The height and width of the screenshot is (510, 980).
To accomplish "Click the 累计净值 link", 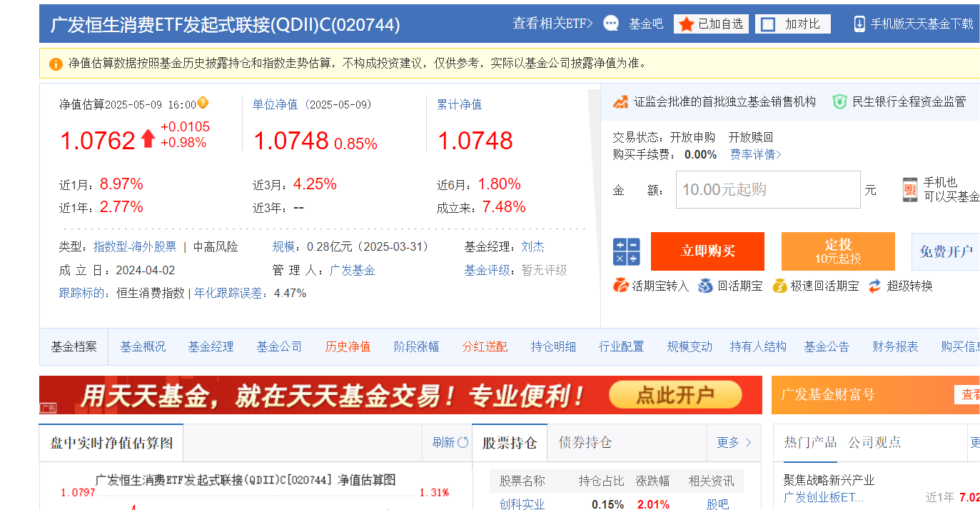I will 460,104.
